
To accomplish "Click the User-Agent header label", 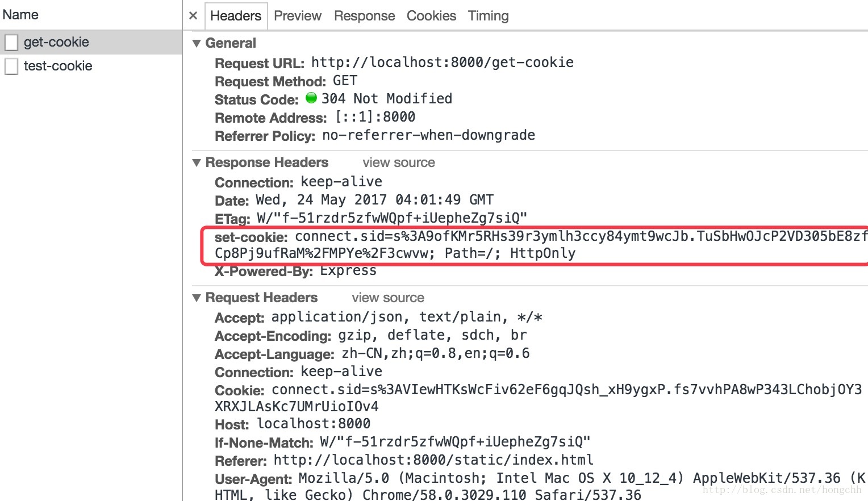I will (x=253, y=479).
